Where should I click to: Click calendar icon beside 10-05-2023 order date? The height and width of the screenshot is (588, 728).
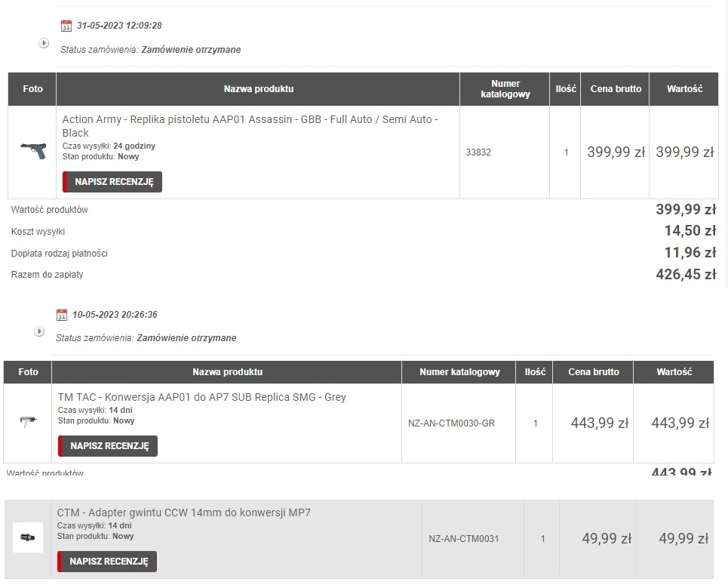tap(62, 315)
